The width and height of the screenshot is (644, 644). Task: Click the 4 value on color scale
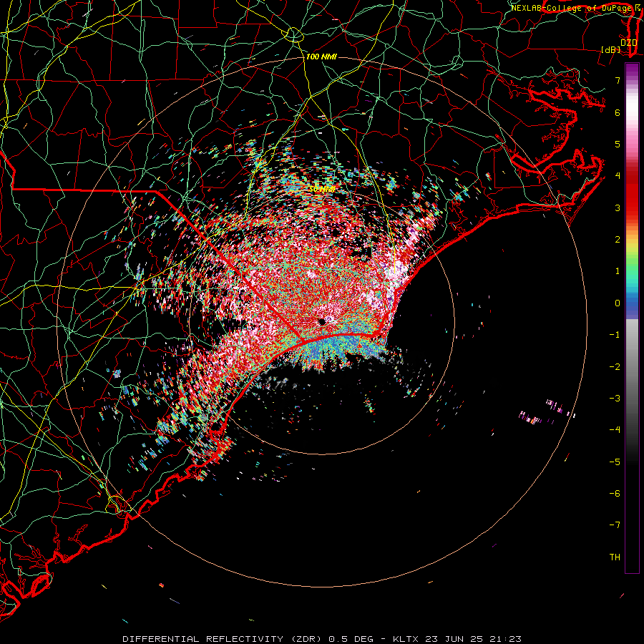click(618, 176)
